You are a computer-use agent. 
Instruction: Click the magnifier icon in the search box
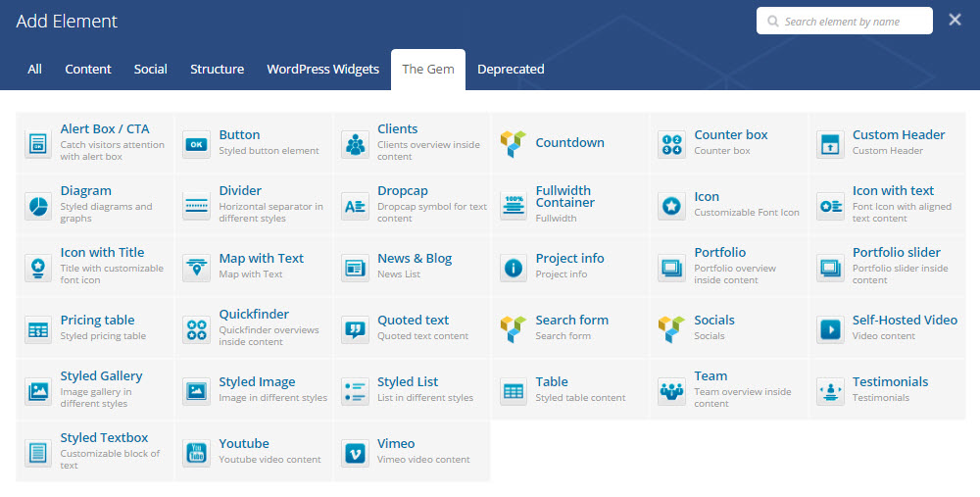tap(773, 22)
